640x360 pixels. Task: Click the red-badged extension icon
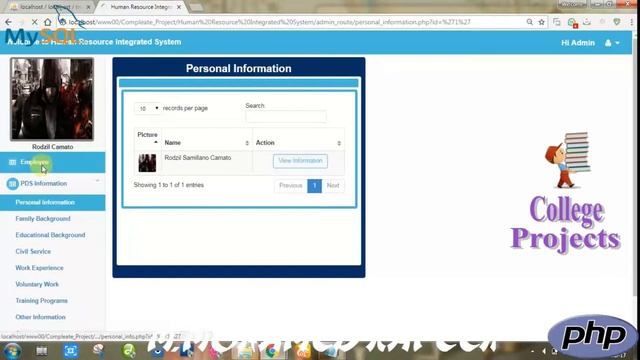pyautogui.click(x=572, y=22)
